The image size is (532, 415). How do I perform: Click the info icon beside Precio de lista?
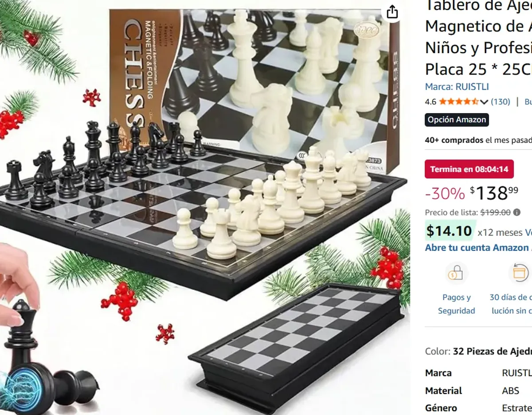[517, 212]
